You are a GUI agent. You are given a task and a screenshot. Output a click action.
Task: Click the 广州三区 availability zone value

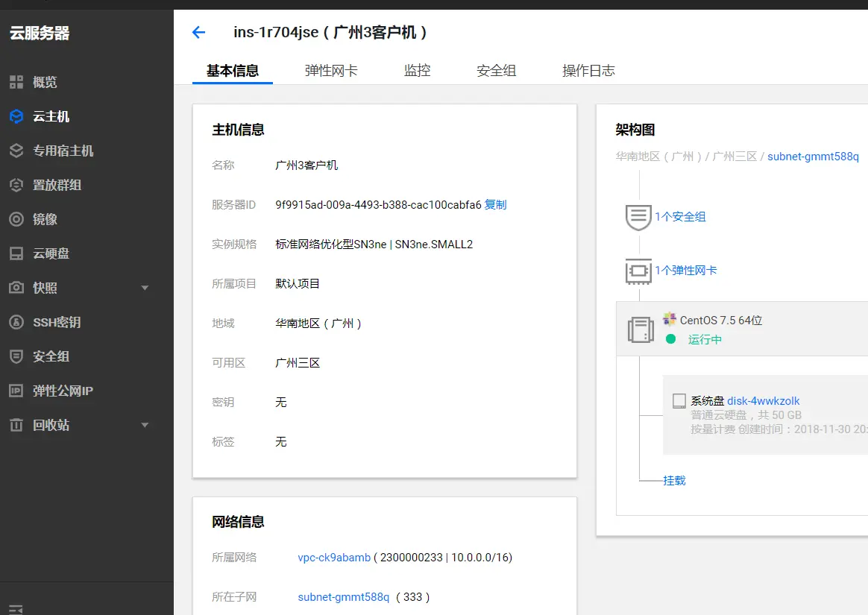pos(298,363)
